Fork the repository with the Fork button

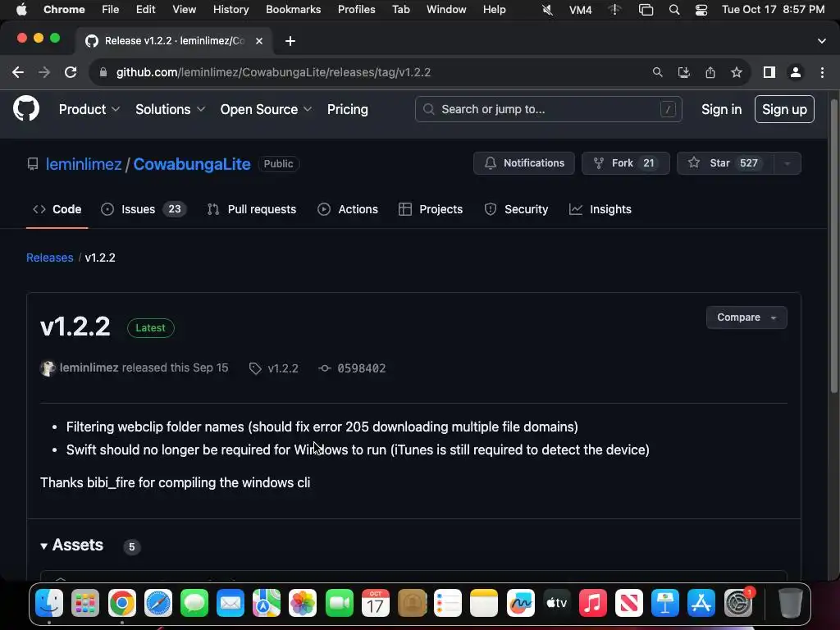(626, 163)
